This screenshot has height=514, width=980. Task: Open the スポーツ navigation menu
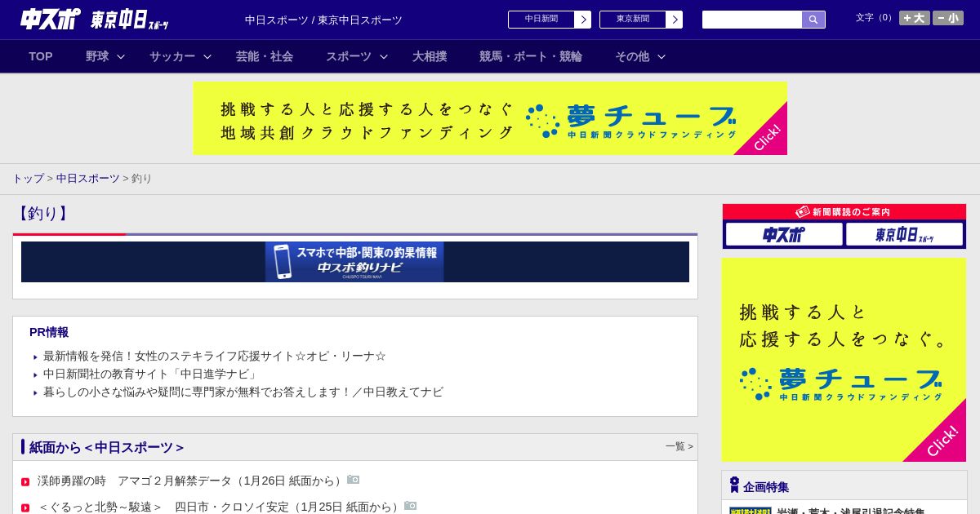click(x=349, y=56)
